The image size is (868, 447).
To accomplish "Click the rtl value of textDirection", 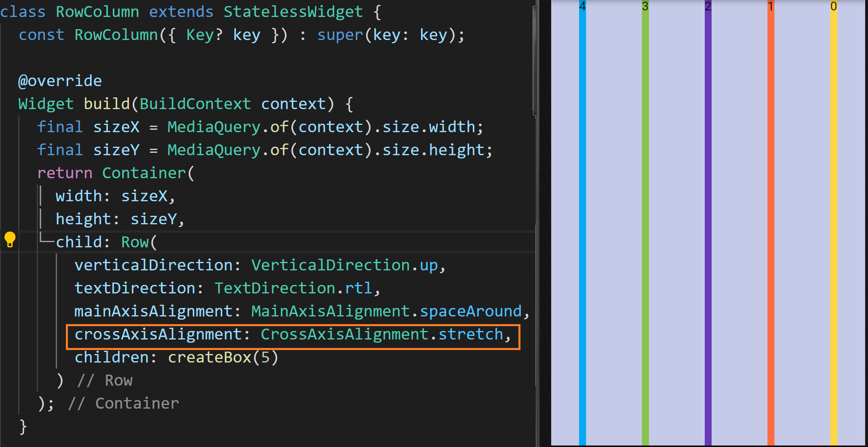I will click(x=358, y=289).
